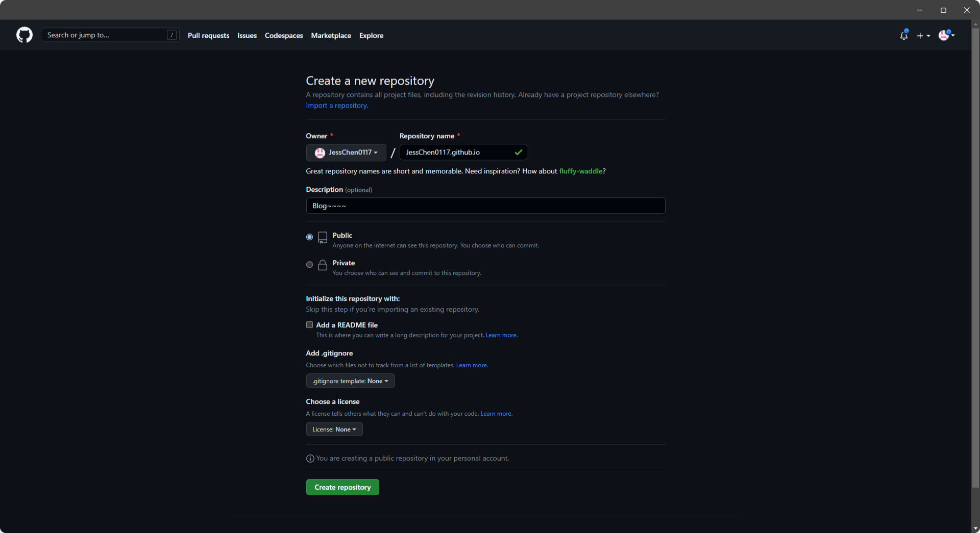Follow the Import a repository link

[337, 106]
